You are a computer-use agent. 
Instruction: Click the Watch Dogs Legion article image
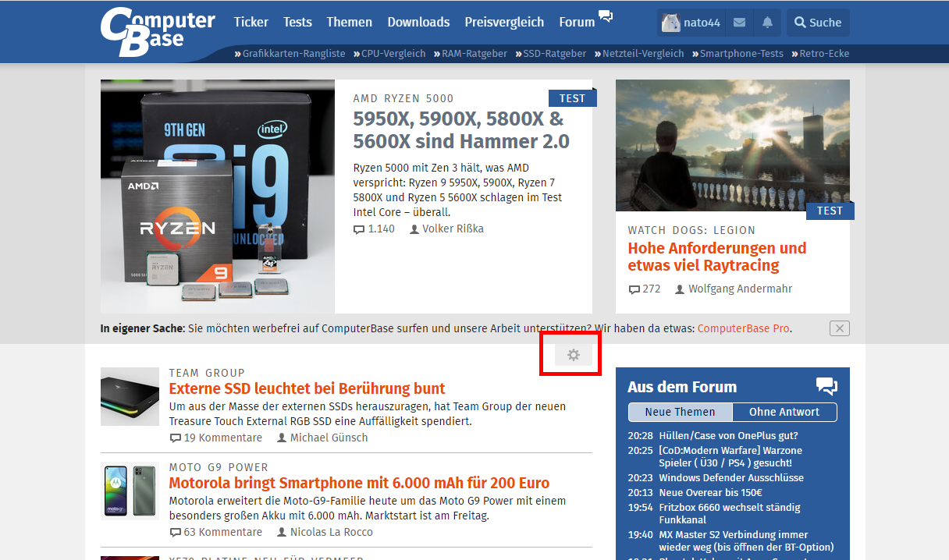tap(733, 145)
